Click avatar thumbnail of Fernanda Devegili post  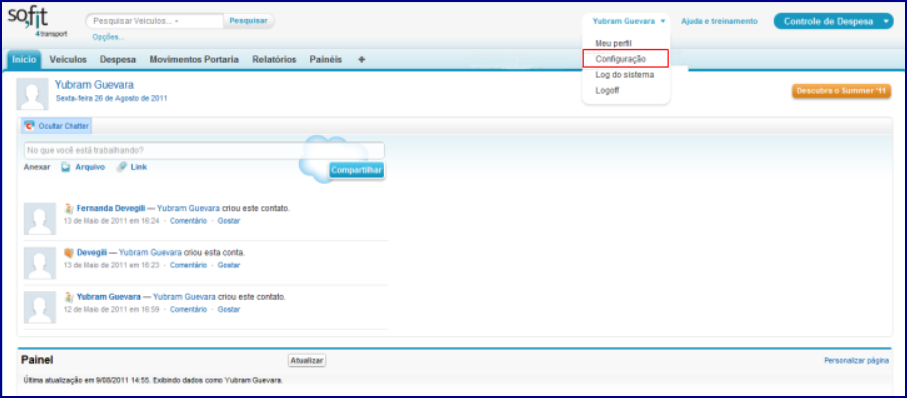tap(40, 219)
